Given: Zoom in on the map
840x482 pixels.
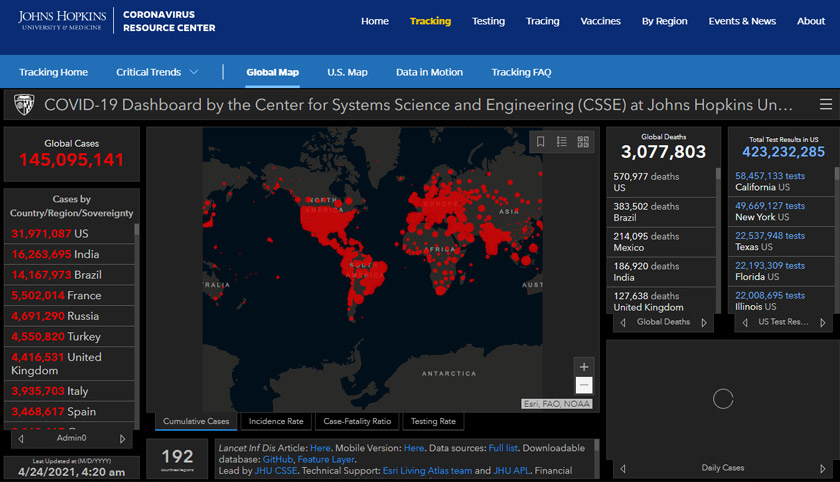Looking at the screenshot, I should (584, 366).
